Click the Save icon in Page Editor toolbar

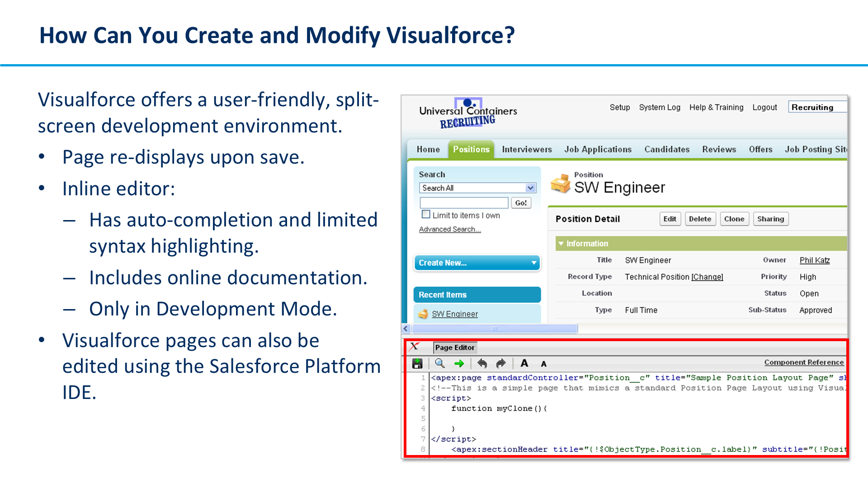pos(418,363)
